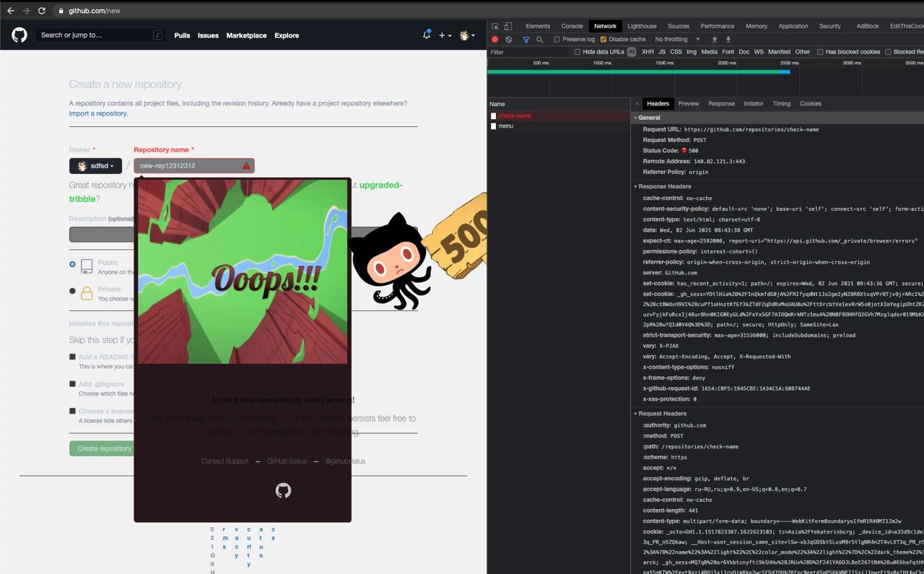924x574 pixels.
Task: Go forward with the browser forward arrow
Action: [26, 11]
